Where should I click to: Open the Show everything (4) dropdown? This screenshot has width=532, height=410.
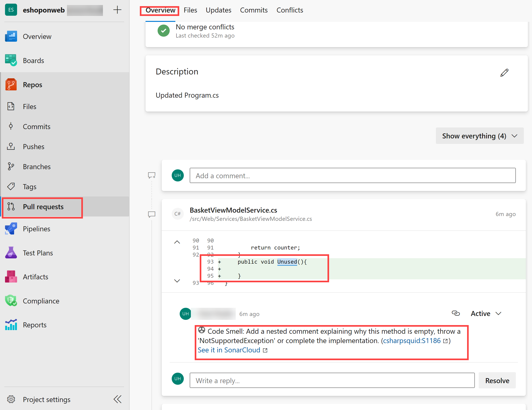[480, 136]
